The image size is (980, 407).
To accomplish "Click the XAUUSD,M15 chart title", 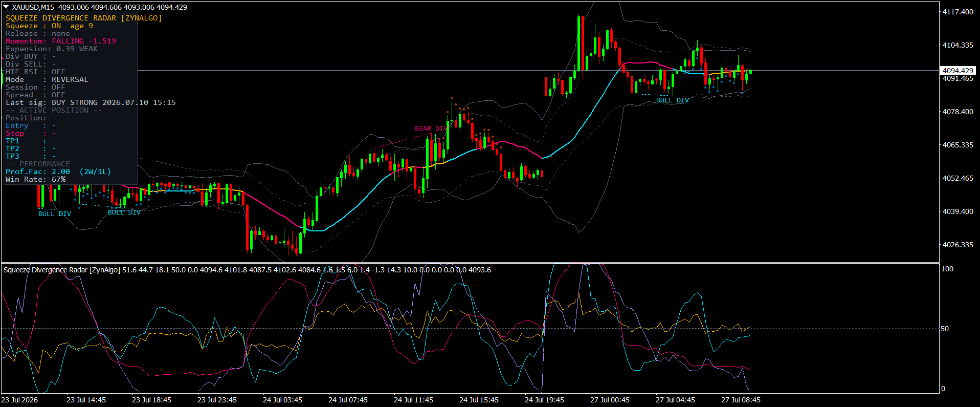I will [x=33, y=7].
